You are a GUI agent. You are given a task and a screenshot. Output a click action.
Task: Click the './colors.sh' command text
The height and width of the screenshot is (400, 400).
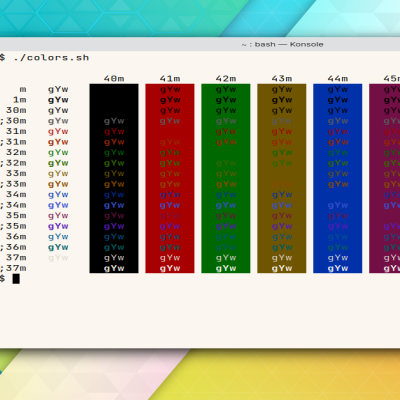(51, 58)
